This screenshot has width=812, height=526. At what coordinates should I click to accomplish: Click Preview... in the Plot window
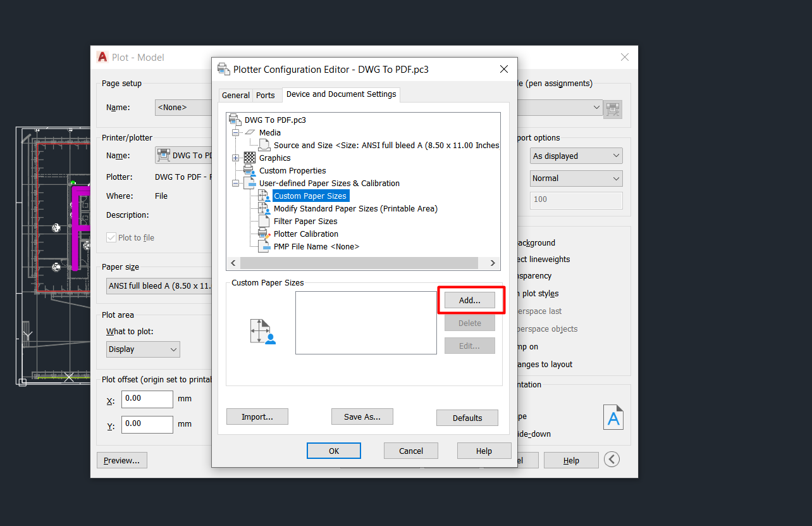(122, 460)
